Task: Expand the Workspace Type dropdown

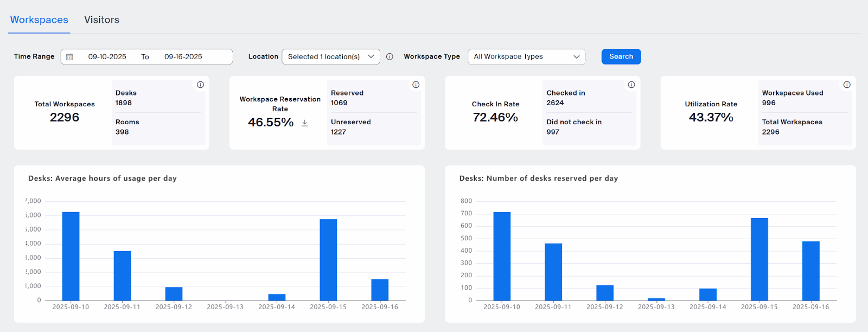Action: pos(526,56)
